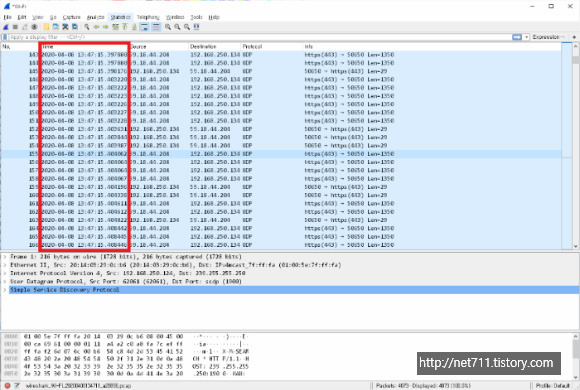The width and height of the screenshot is (580, 390).
Task: Start capturing packets with shark fin icon
Action: pos(6,27)
